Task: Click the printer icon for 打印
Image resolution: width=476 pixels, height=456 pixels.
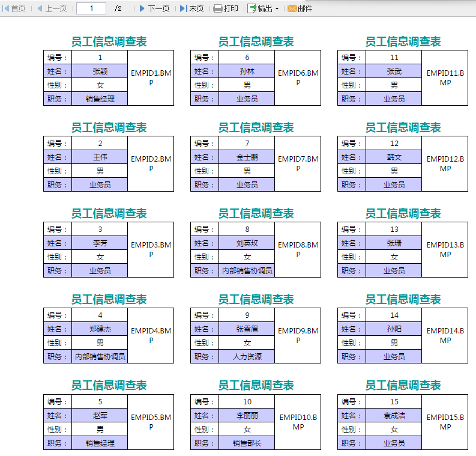Action: [x=218, y=8]
